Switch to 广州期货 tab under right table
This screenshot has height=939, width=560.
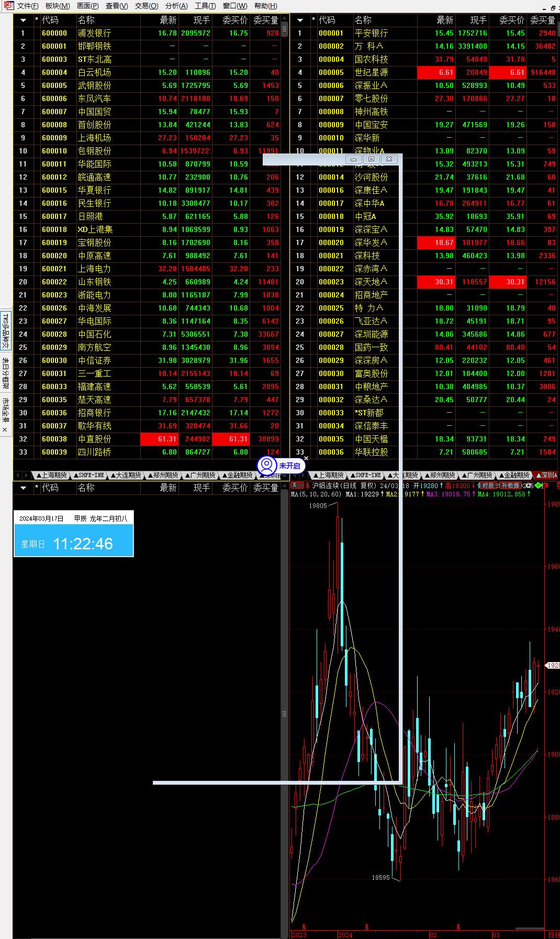(477, 475)
